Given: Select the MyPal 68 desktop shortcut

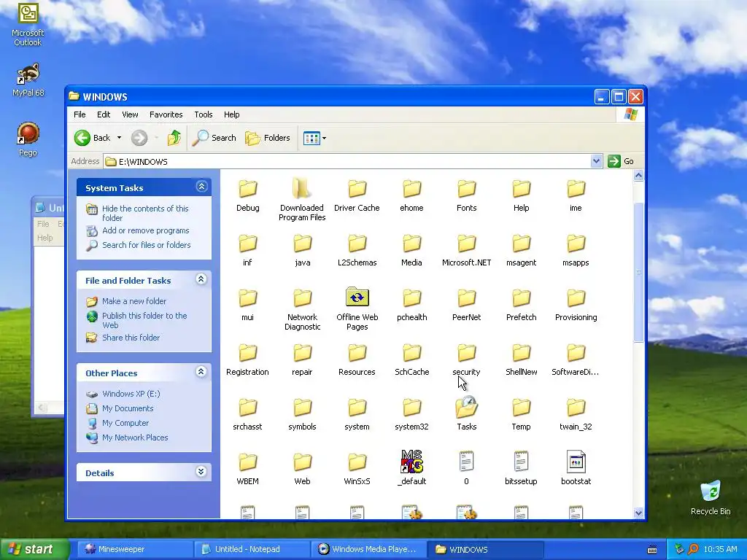Looking at the screenshot, I should click(x=28, y=79).
